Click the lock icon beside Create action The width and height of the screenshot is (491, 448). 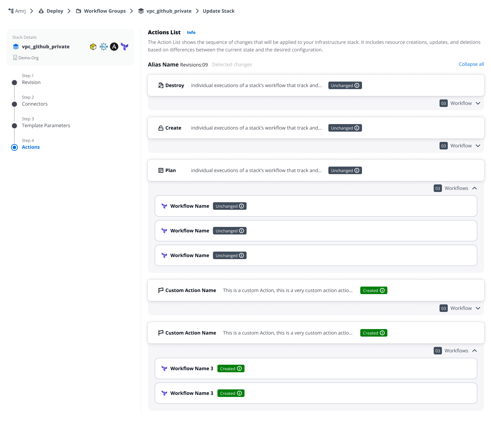tap(161, 128)
